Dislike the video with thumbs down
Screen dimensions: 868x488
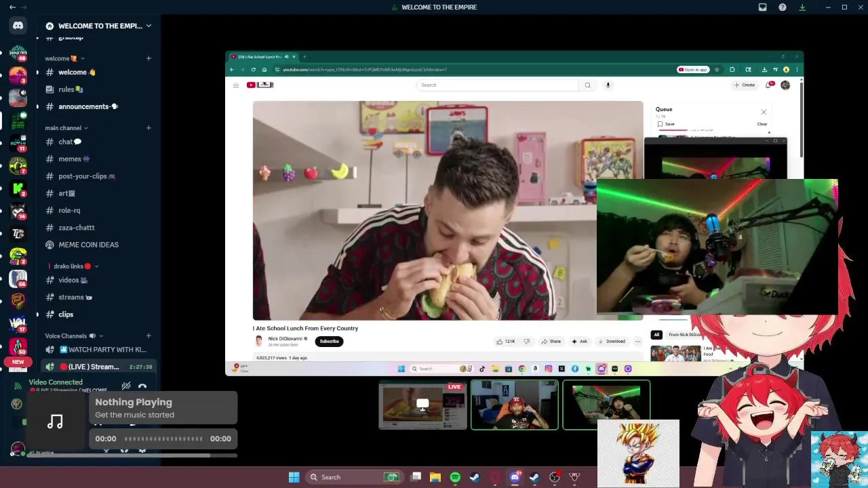[x=526, y=341]
